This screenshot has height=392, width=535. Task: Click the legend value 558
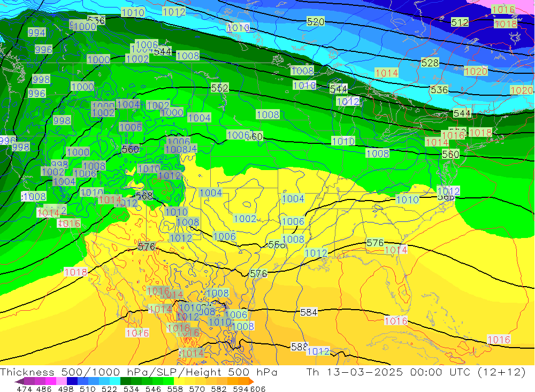pyautogui.click(x=175, y=389)
